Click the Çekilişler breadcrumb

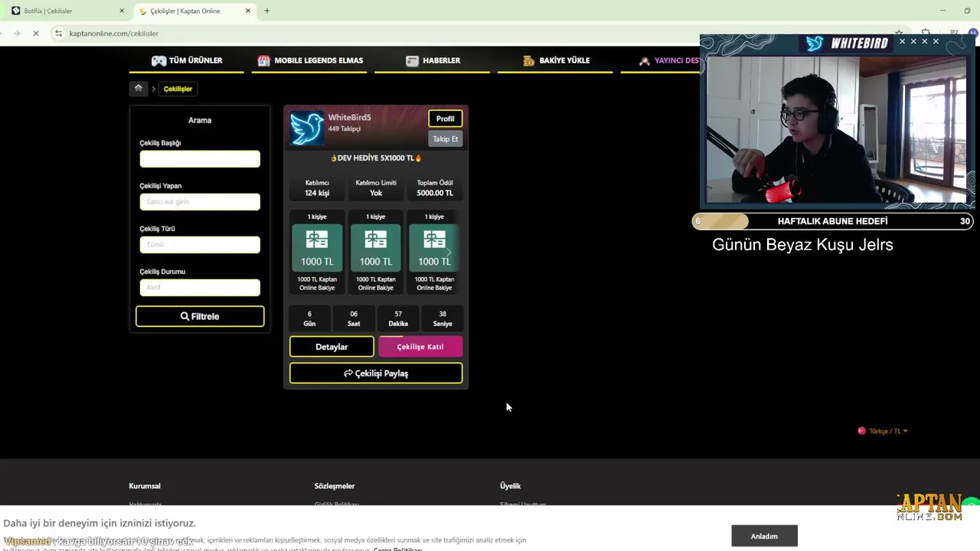coord(178,89)
